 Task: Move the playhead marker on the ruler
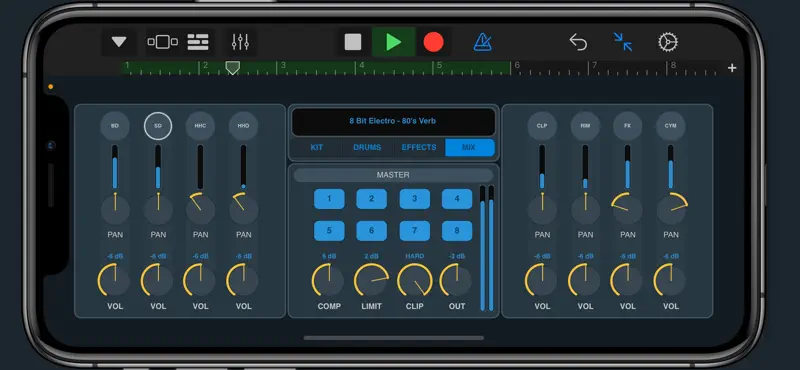click(x=233, y=68)
